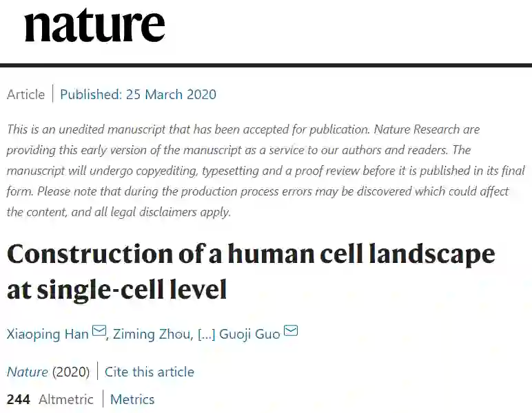Click the Article type label

(25, 94)
